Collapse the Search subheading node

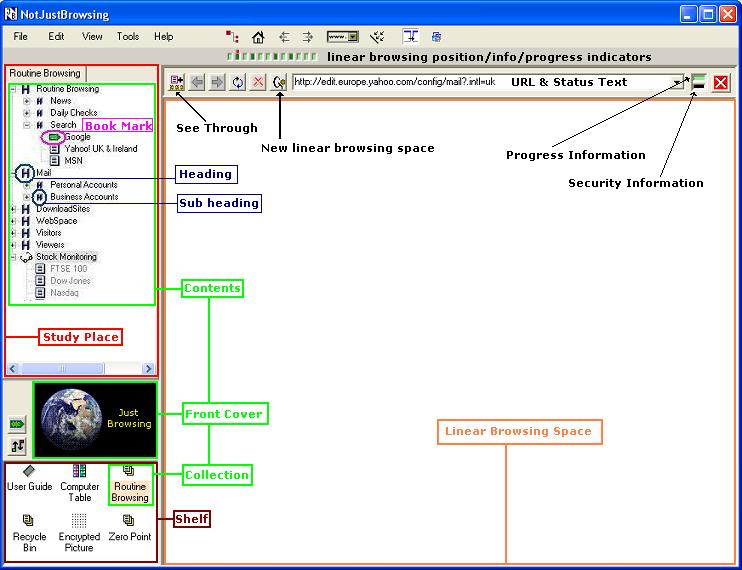click(x=27, y=125)
